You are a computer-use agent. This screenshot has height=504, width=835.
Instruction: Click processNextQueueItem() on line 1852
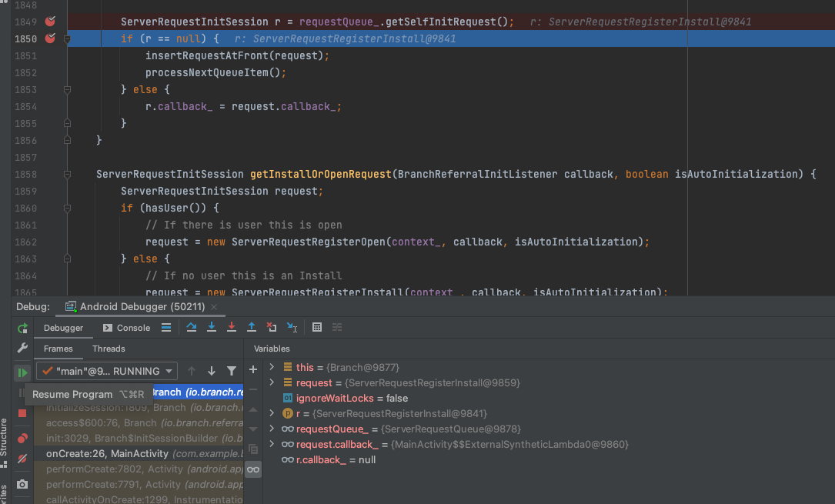point(212,73)
